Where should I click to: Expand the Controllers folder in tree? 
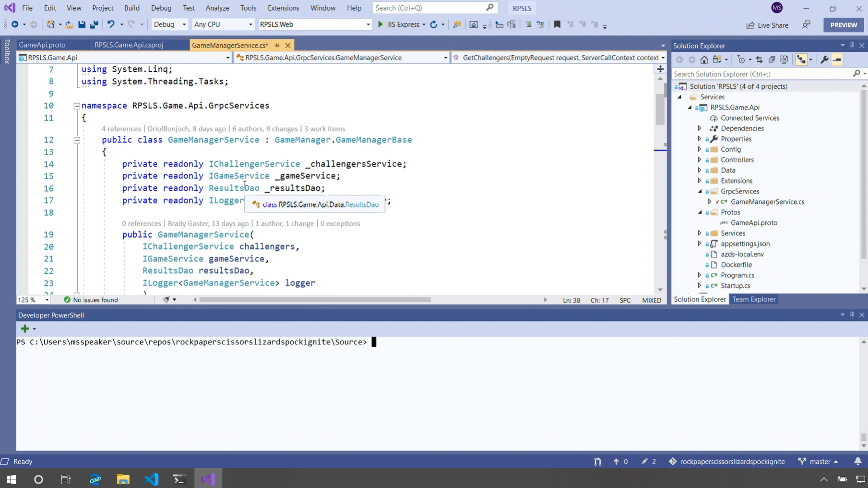(700, 160)
